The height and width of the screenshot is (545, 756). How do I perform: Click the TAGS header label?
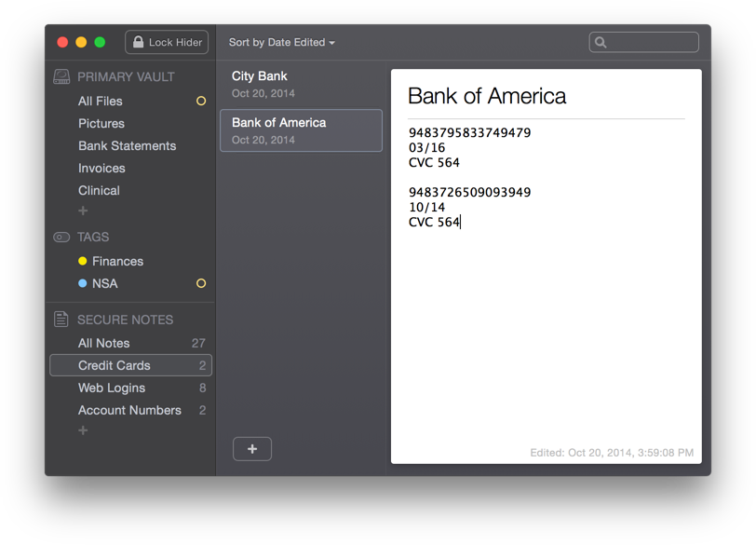click(93, 237)
